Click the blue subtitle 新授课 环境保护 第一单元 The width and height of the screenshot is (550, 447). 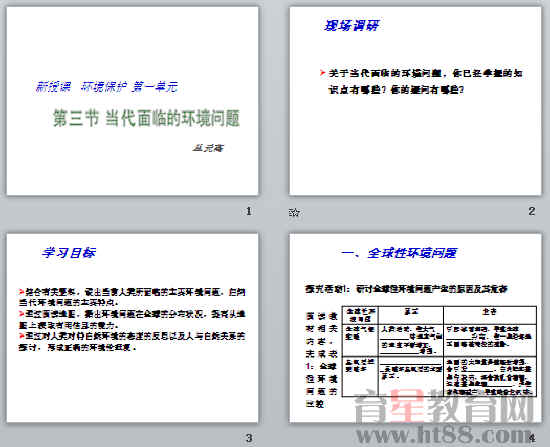(107, 87)
